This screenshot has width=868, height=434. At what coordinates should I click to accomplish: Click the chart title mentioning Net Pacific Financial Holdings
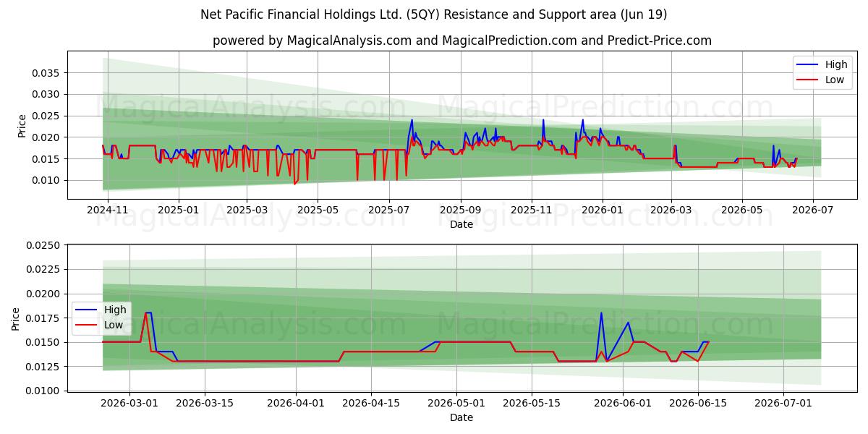[x=434, y=14]
